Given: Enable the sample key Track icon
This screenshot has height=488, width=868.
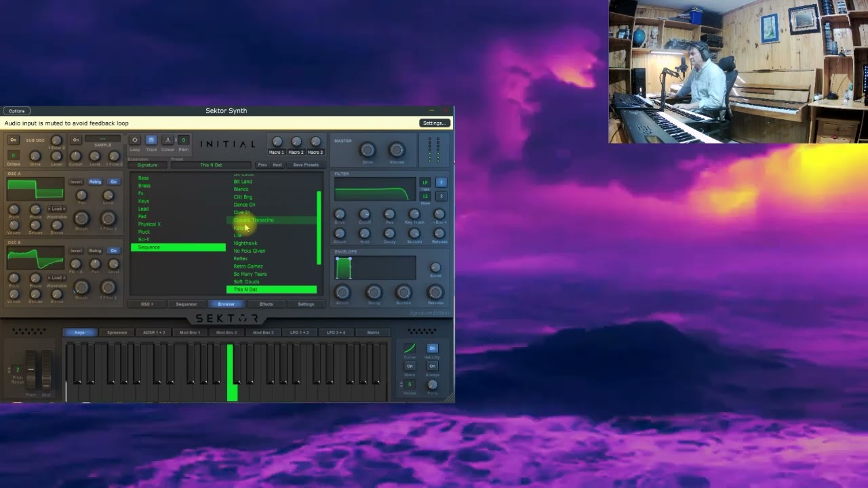Looking at the screenshot, I should coord(151,140).
